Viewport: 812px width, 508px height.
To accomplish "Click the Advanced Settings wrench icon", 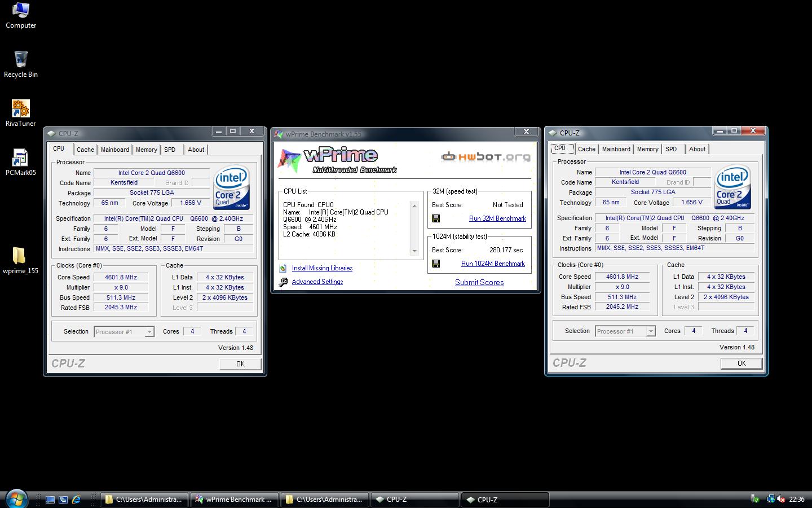I will [283, 282].
